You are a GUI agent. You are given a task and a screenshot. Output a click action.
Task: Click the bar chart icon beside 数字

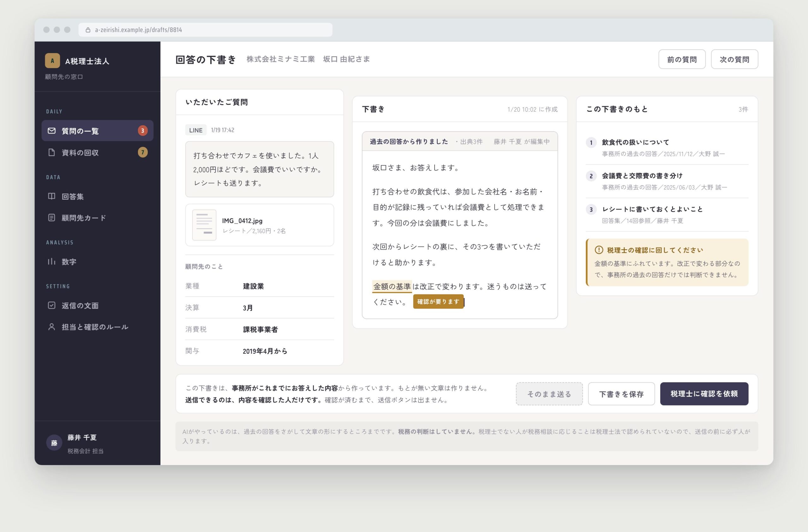point(51,261)
